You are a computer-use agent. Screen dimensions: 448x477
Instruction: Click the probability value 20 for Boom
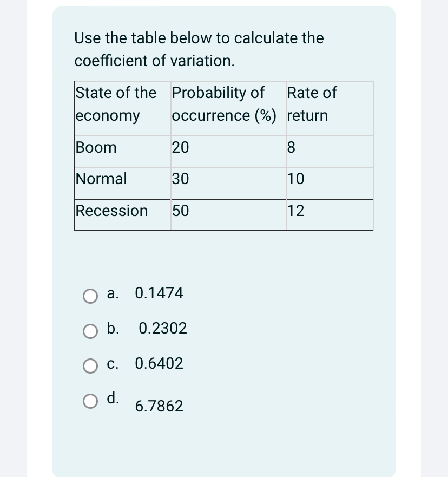click(x=180, y=147)
